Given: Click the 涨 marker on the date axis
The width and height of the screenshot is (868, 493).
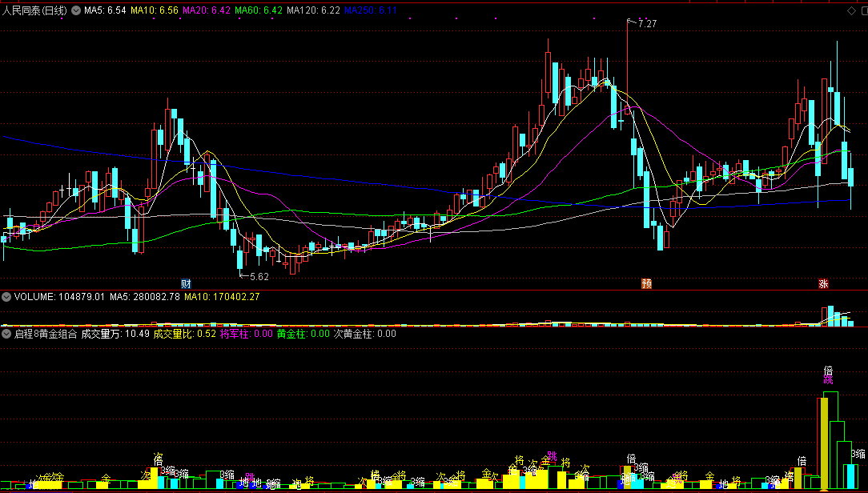Looking at the screenshot, I should 824,284.
